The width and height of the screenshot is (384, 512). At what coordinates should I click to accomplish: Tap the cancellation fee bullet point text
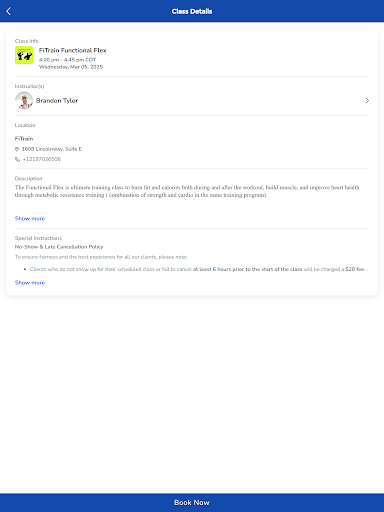199,269
